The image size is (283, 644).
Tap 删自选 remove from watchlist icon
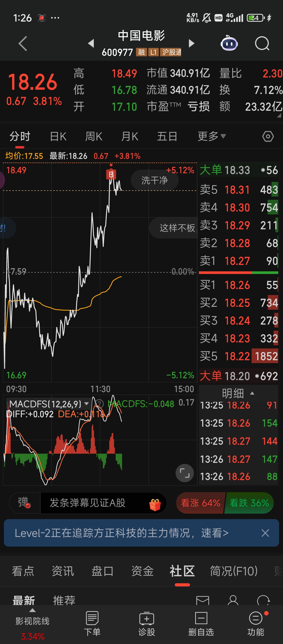point(201,624)
